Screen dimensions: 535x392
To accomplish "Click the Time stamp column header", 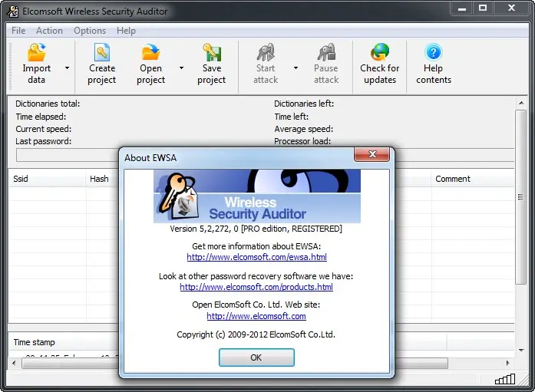I will click(x=34, y=342).
